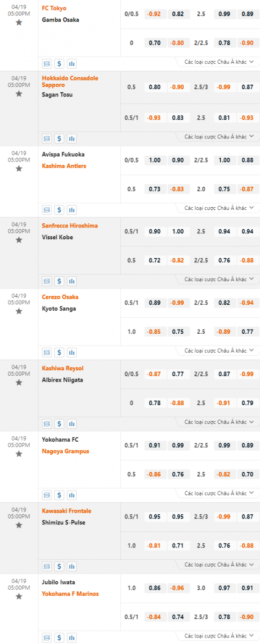This screenshot has width=260, height=644.
Task: Expand other Asian bets dropdown for Jubilo Iwata match
Action: coord(219,636)
